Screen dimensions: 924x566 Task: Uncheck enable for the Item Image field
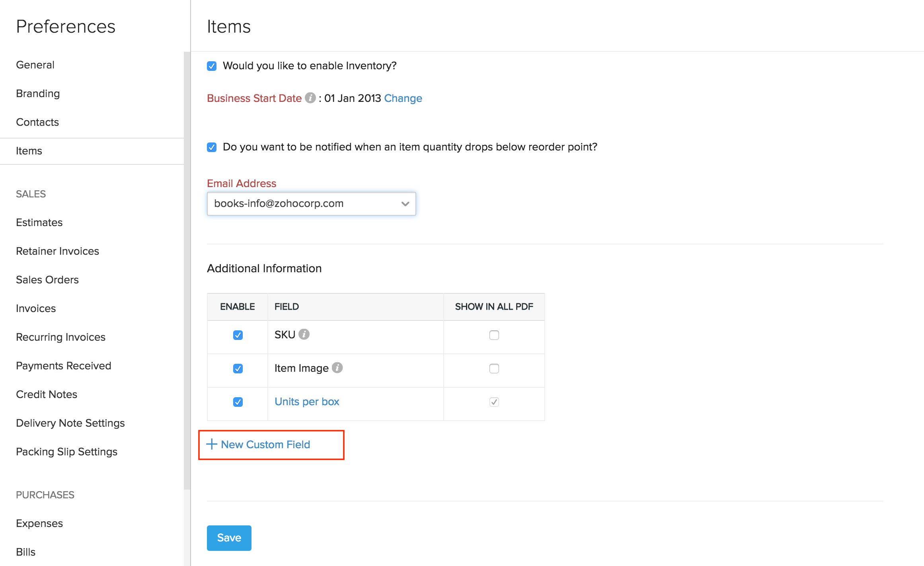coord(238,369)
